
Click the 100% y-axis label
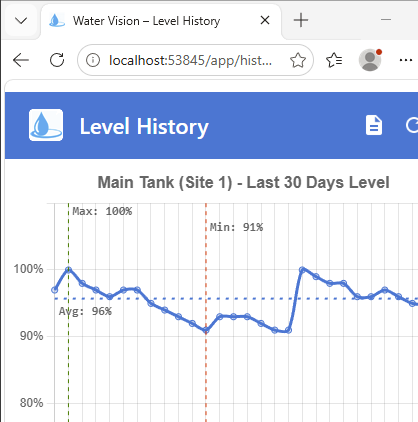tap(28, 269)
